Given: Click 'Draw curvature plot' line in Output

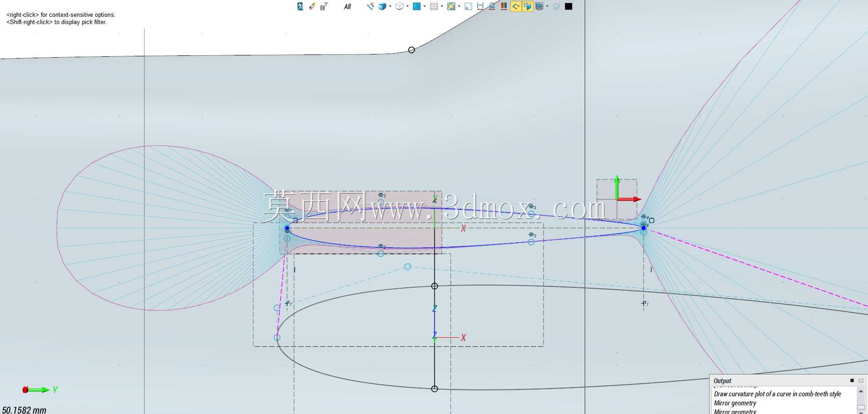Looking at the screenshot, I should coord(777,394).
